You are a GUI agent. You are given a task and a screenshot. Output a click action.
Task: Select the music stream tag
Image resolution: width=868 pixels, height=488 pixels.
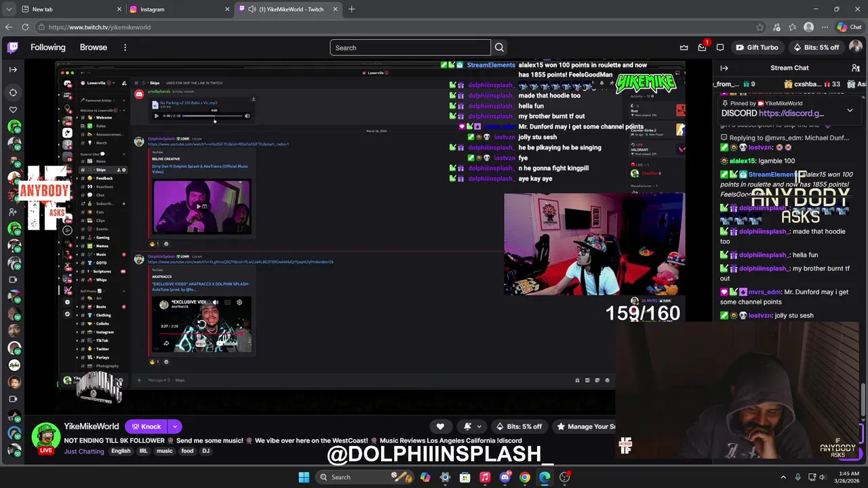pos(165,451)
